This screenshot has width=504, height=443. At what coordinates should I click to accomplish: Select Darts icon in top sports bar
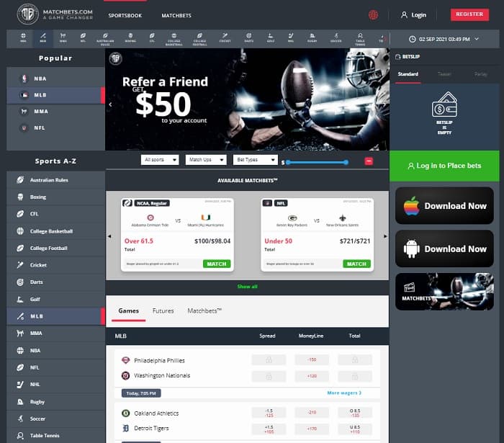click(x=249, y=37)
